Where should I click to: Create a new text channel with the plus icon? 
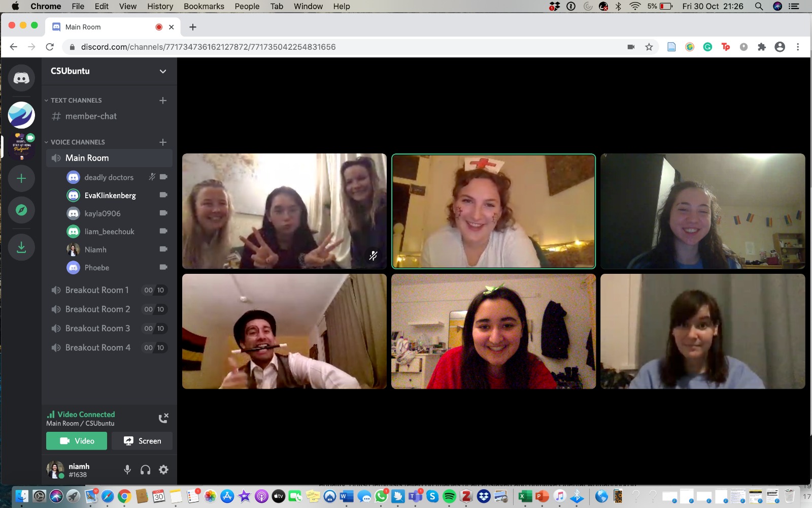[x=163, y=101]
